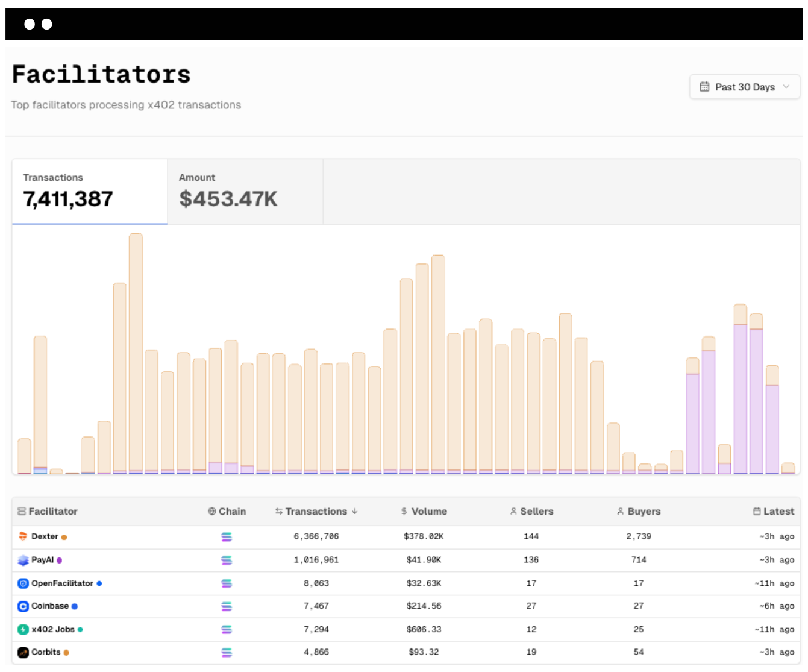Click the swap arrows icon in Transactions header

tap(279, 511)
